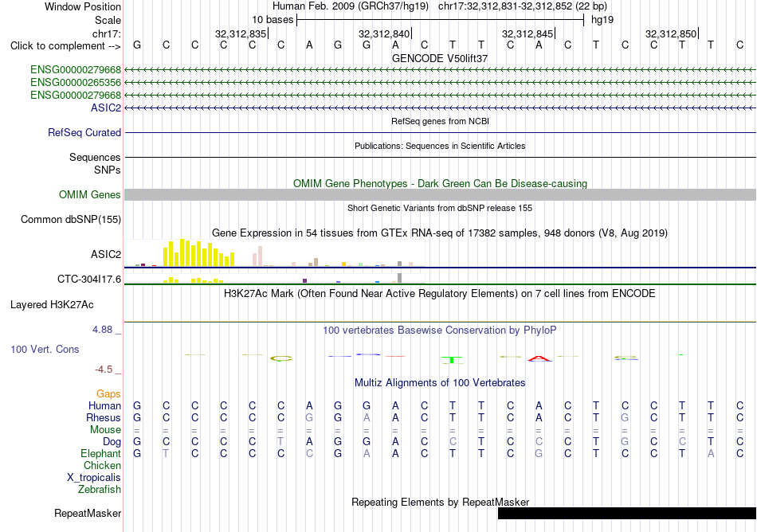This screenshot has height=532, width=757.
Task: Open the 'RefSeq genes from NCBI' track title
Action: (440, 121)
